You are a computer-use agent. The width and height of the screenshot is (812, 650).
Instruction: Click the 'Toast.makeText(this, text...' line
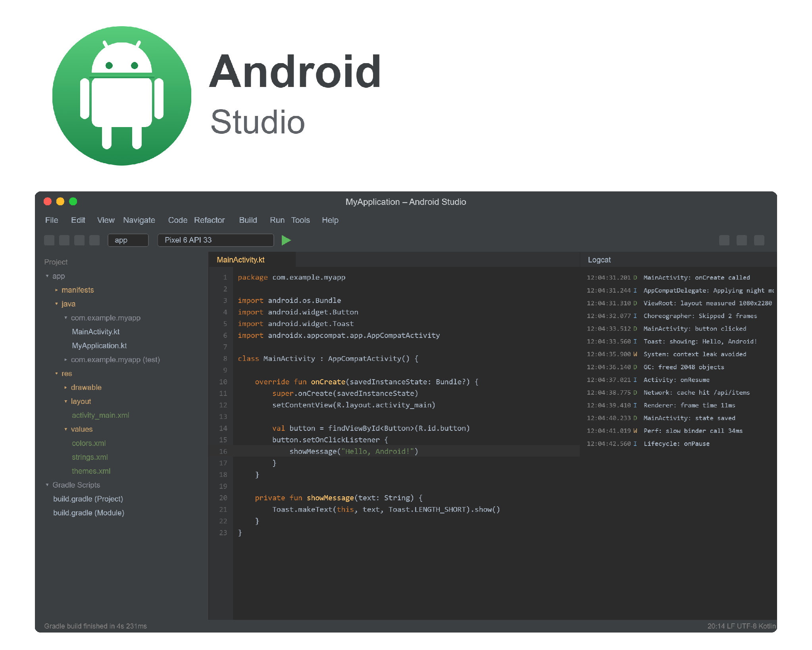coord(386,509)
